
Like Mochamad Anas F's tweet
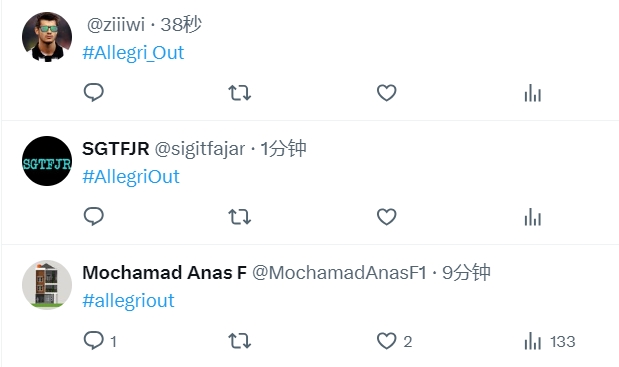[394, 341]
